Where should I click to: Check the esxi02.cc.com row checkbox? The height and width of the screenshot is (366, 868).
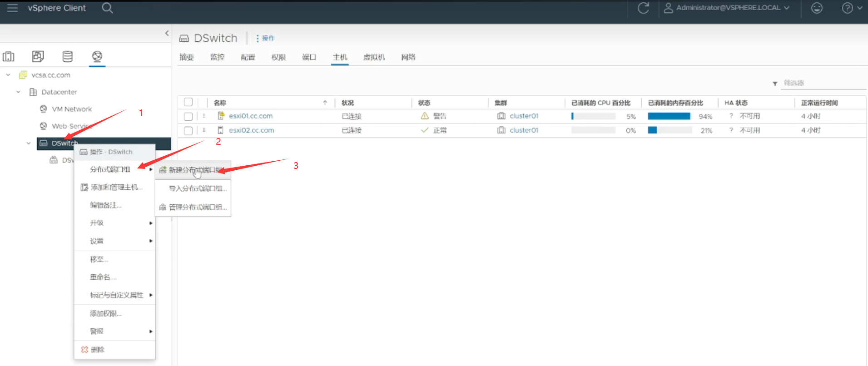[188, 131]
